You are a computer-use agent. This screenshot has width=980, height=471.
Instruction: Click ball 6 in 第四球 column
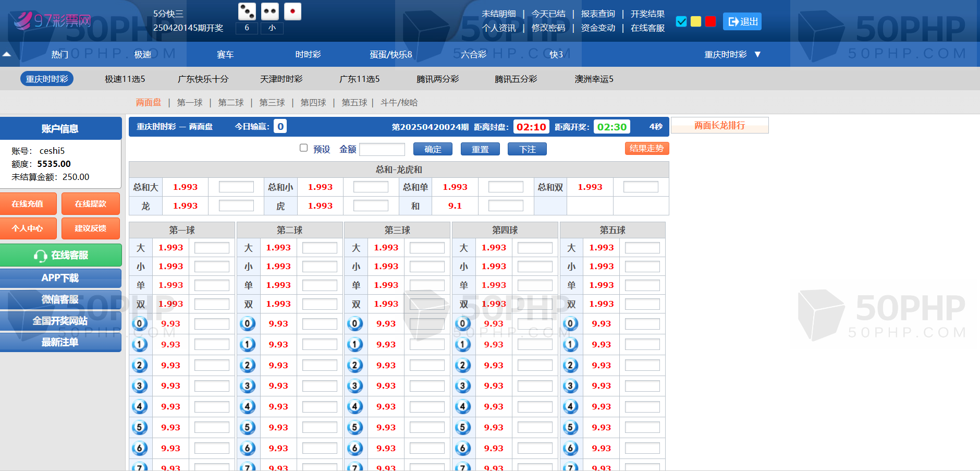point(462,448)
